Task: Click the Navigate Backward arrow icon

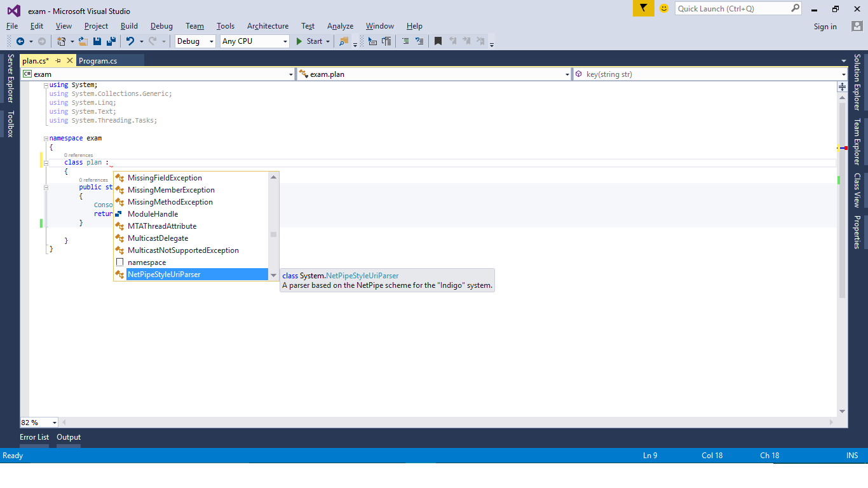Action: pos(20,41)
